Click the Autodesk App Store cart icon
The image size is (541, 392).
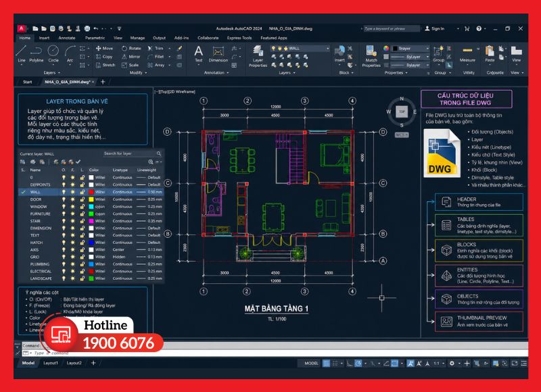point(467,28)
